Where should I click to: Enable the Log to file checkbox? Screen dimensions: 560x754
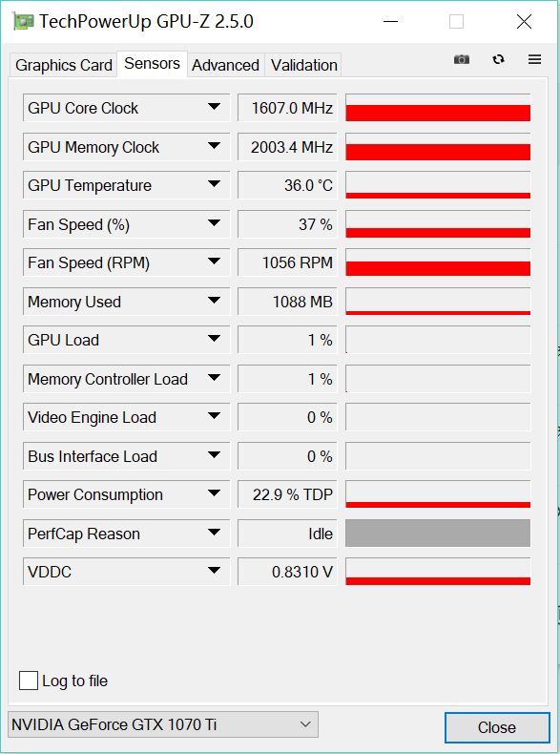click(x=29, y=681)
